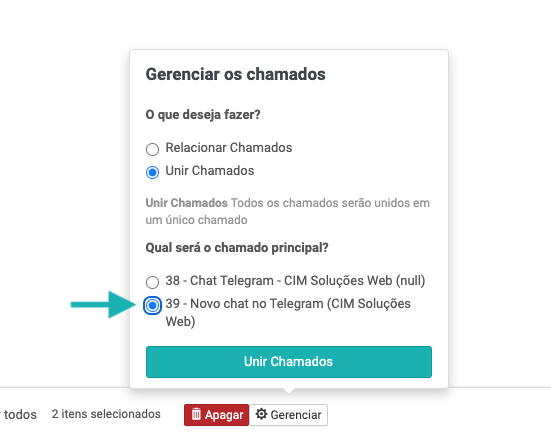Click the gear icon beside Gerenciar

click(261, 414)
